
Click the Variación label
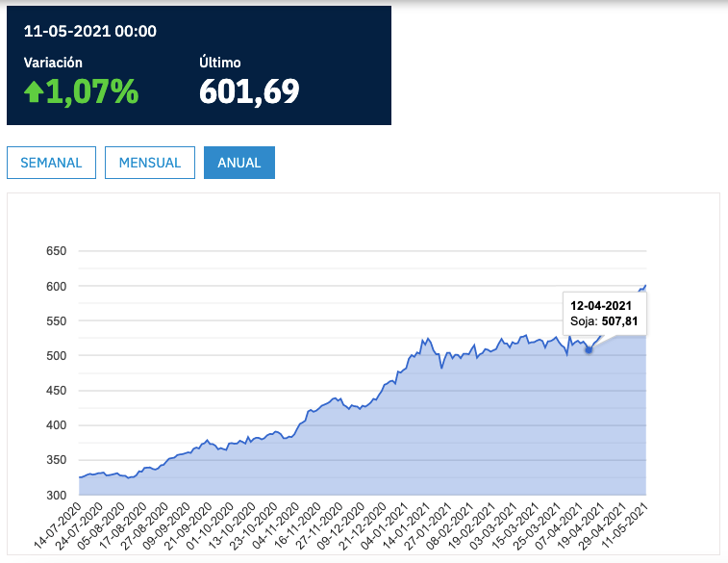coord(53,63)
